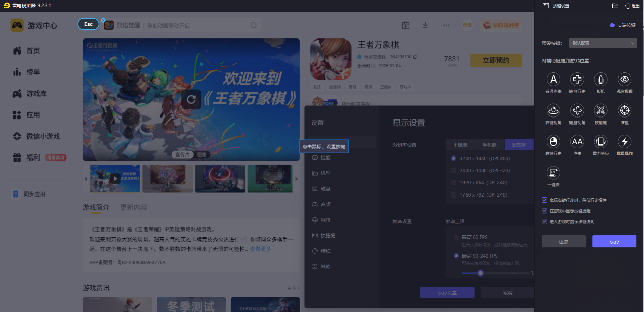Switch to 平板版 resolution tab
Image resolution: width=644 pixels, height=312 pixels.
click(461, 145)
